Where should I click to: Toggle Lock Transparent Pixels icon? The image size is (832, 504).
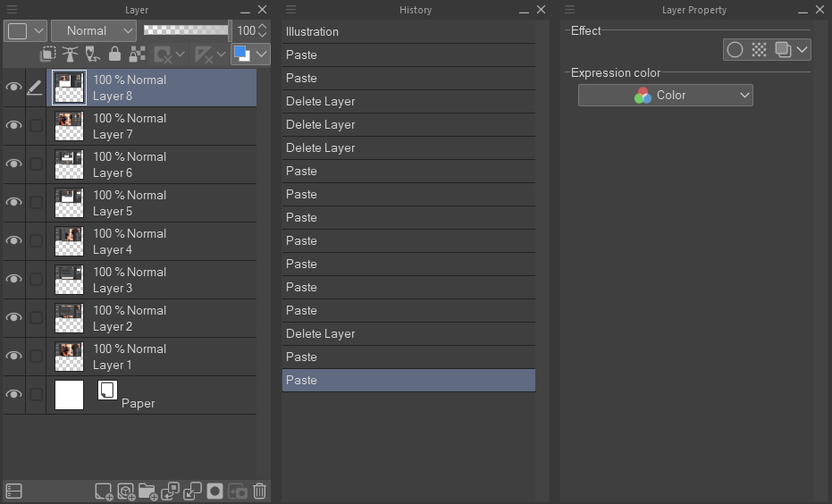tap(138, 54)
